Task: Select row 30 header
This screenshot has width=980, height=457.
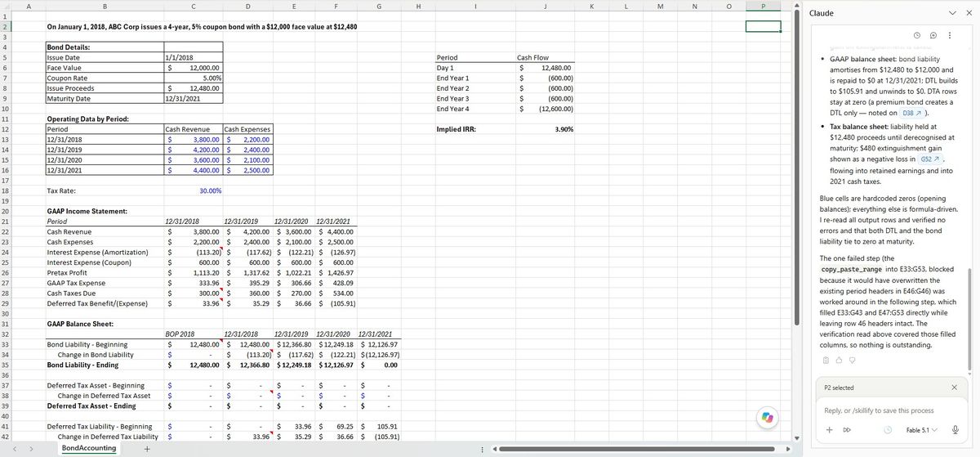Action: 6,313
